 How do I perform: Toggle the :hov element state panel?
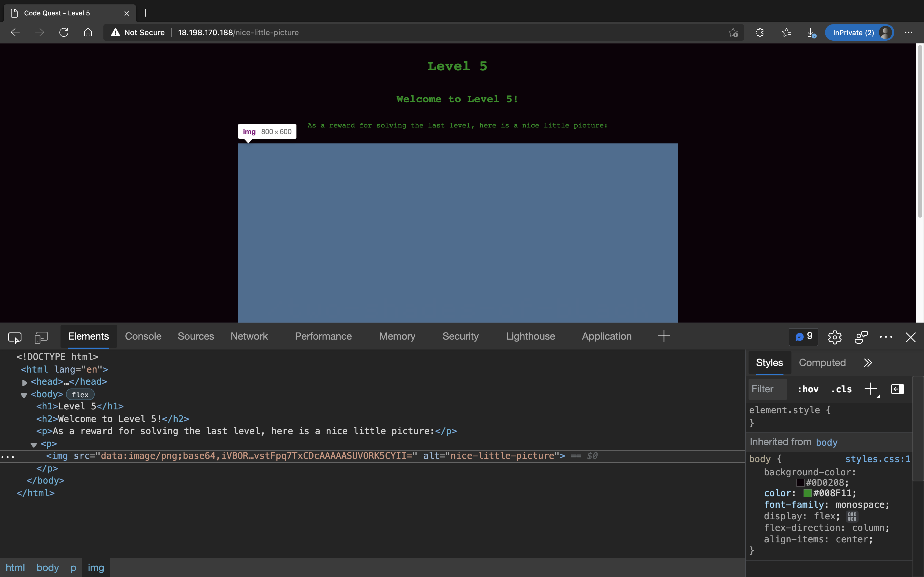click(808, 389)
